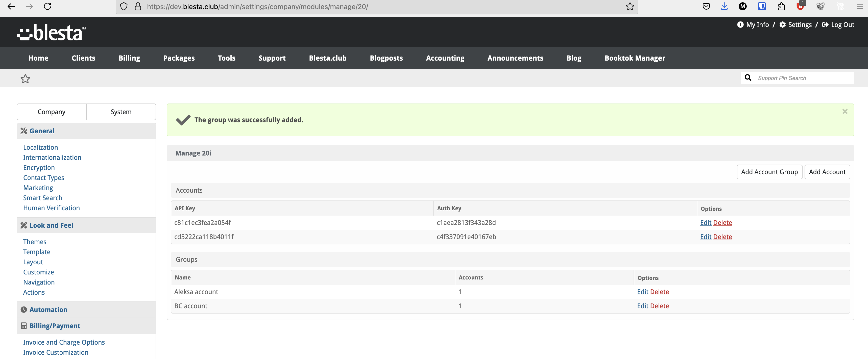Click Add Account Group button
Image resolution: width=868 pixels, height=359 pixels.
pos(769,172)
